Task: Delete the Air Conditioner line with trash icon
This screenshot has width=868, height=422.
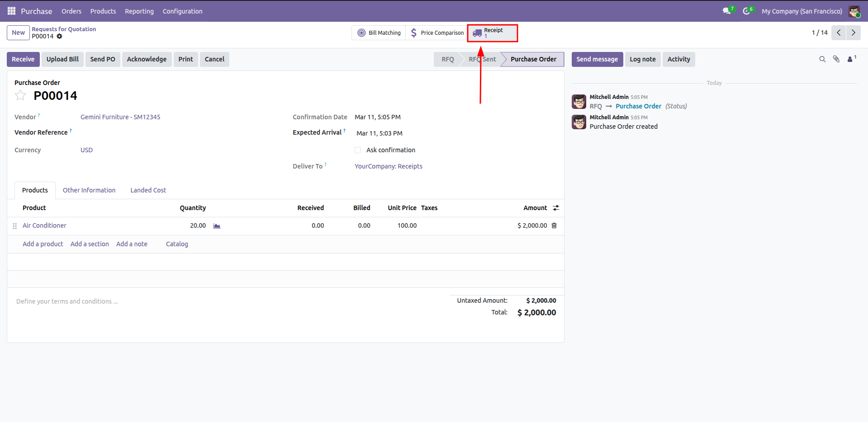Action: (554, 225)
